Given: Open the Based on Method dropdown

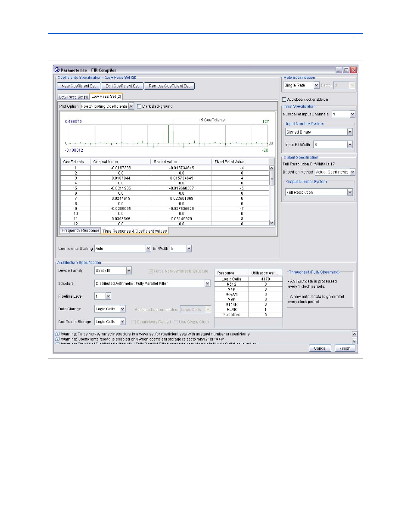Looking at the screenshot, I should click(x=352, y=172).
